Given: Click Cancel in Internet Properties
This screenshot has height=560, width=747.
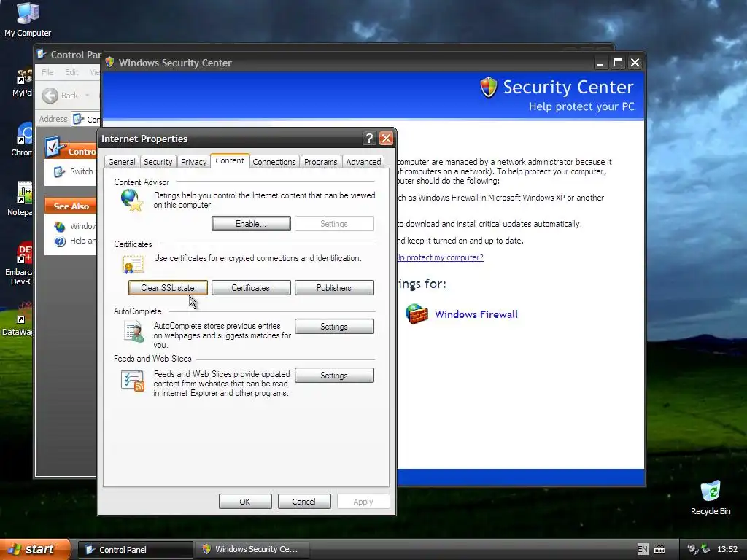Looking at the screenshot, I should click(x=304, y=502).
